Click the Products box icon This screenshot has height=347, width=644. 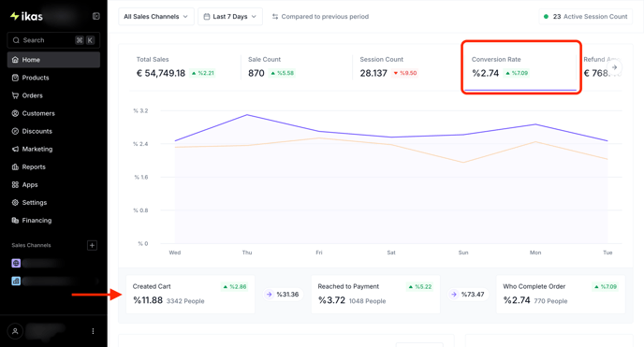coord(15,78)
